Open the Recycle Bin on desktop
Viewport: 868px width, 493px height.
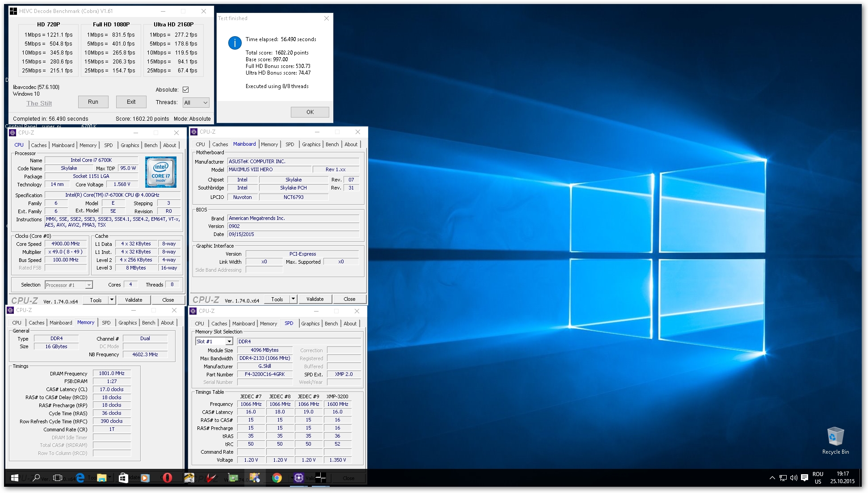835,441
